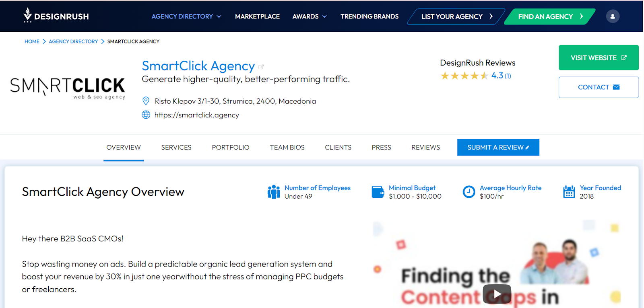
Task: Switch to the Services tab
Action: tap(176, 148)
